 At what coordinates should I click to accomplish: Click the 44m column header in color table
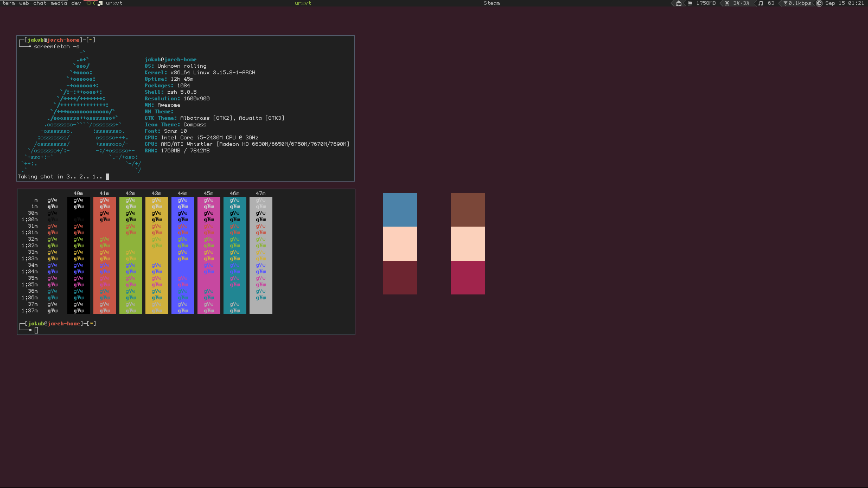pyautogui.click(x=182, y=194)
